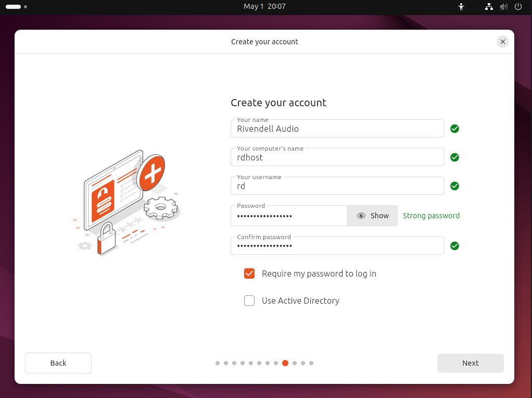Focus the Your computer's name field
Screen dimensions: 532x398
(x=337, y=157)
